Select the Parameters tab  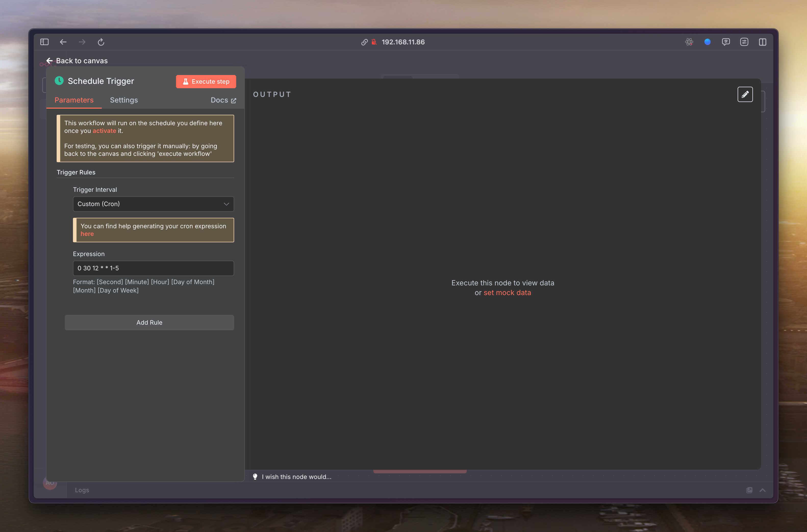[74, 100]
